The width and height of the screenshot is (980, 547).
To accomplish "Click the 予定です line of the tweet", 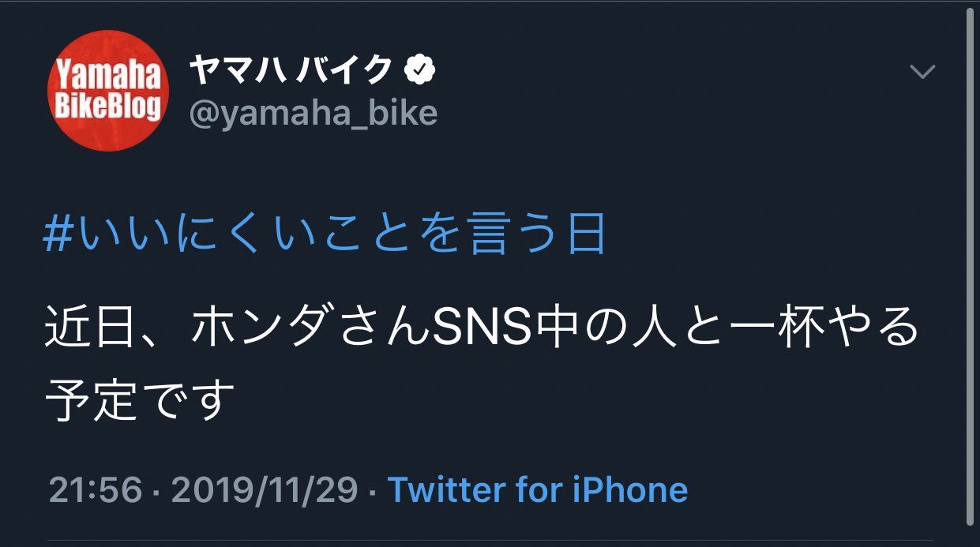I will 141,398.
